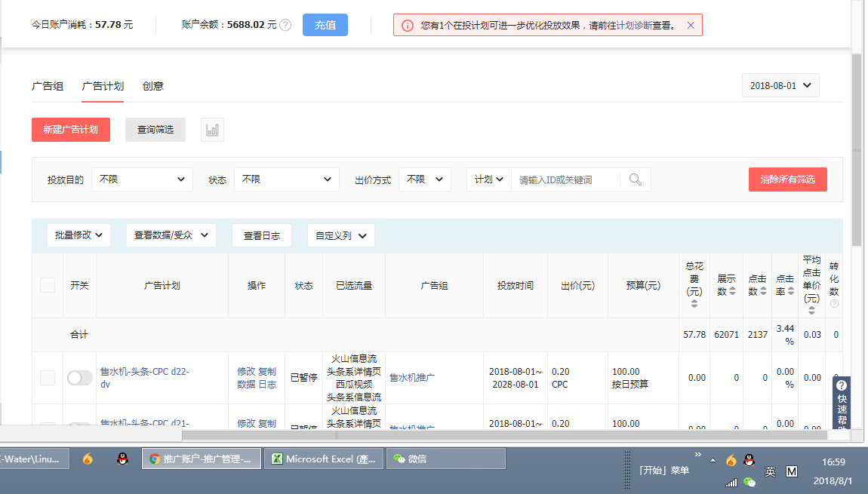This screenshot has height=494, width=868.
Task: Expand the » chevron beside 「开始」菜单
Action: tap(697, 455)
